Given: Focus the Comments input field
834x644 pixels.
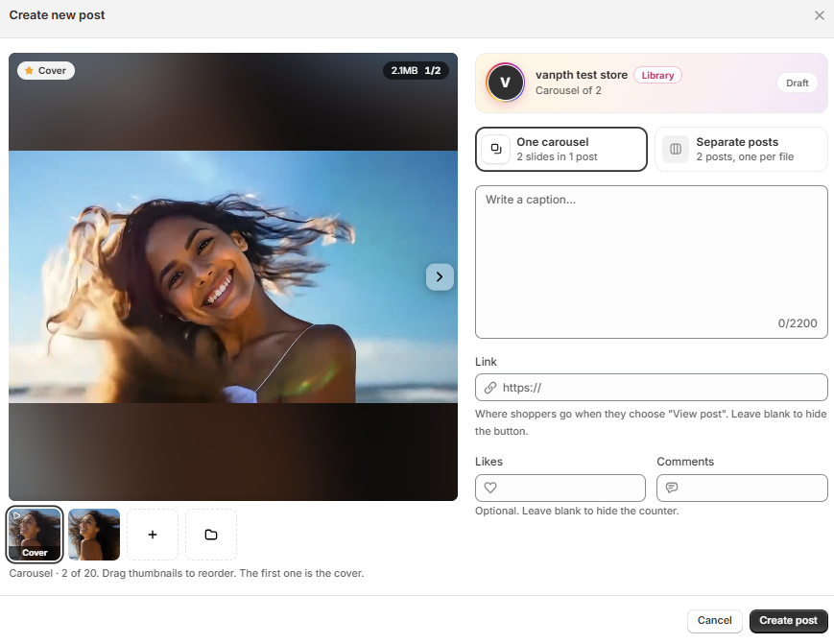Looking at the screenshot, I should click(x=742, y=488).
